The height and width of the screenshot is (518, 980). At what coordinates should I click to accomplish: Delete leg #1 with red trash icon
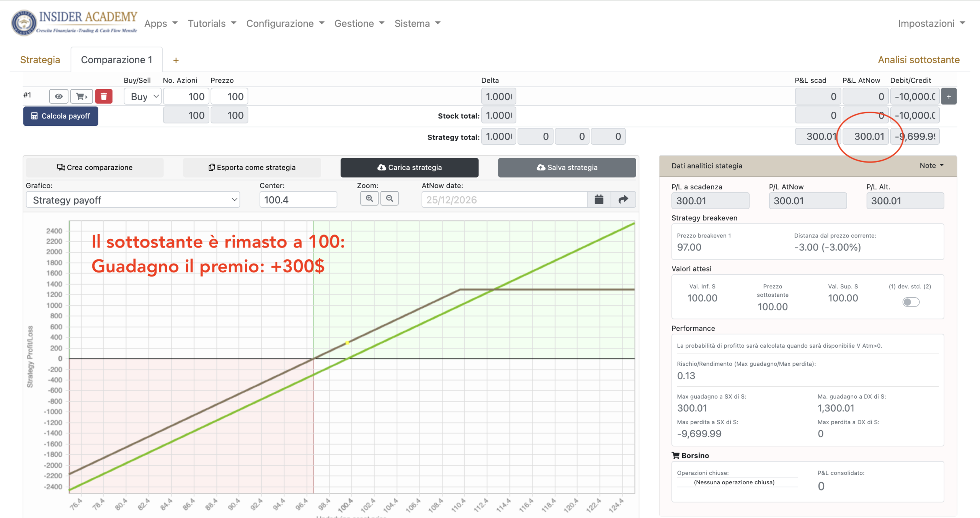[104, 96]
